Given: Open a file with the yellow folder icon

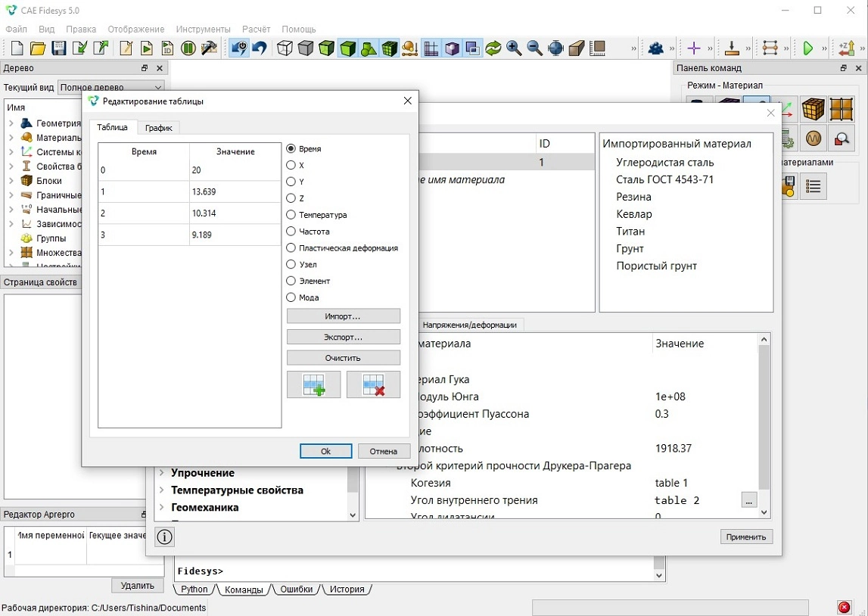Looking at the screenshot, I should (38, 48).
